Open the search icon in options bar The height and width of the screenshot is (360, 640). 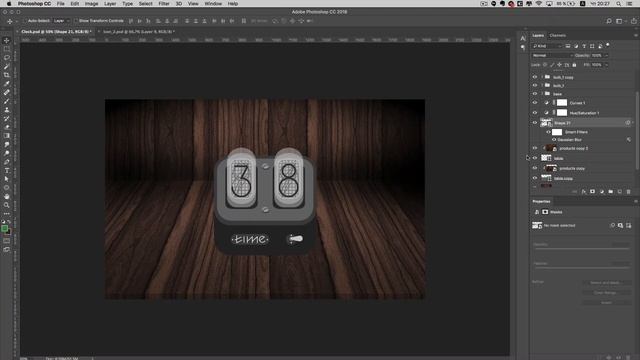pos(609,21)
